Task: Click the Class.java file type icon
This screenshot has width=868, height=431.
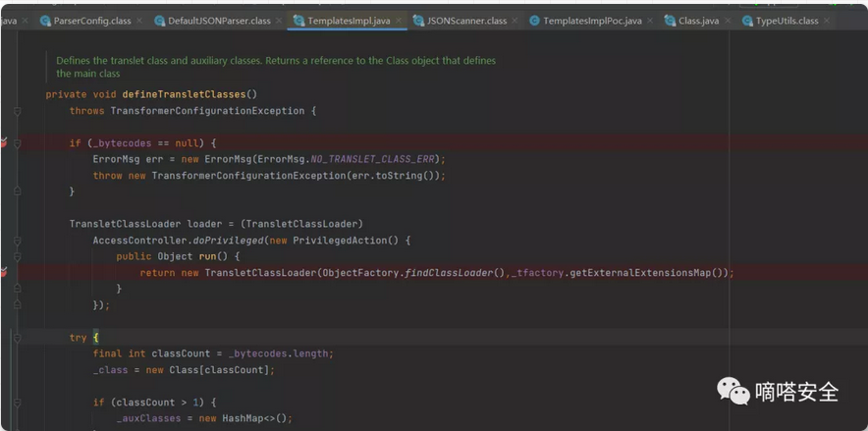Action: (x=670, y=21)
